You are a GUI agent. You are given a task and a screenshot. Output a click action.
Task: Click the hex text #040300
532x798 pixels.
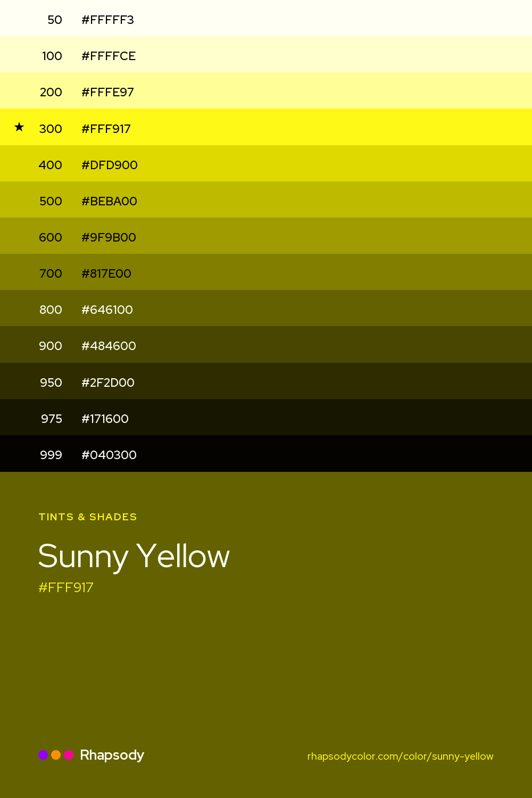tap(109, 455)
